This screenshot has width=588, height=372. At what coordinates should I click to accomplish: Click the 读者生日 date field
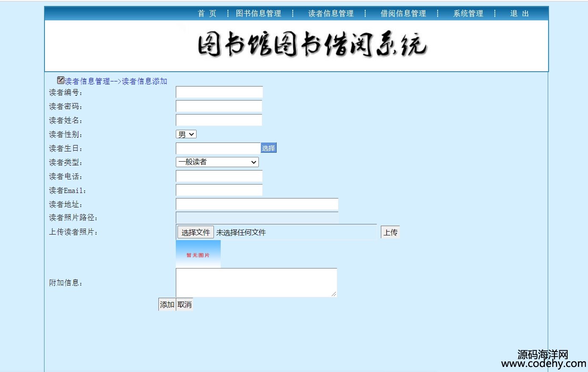[x=218, y=148]
